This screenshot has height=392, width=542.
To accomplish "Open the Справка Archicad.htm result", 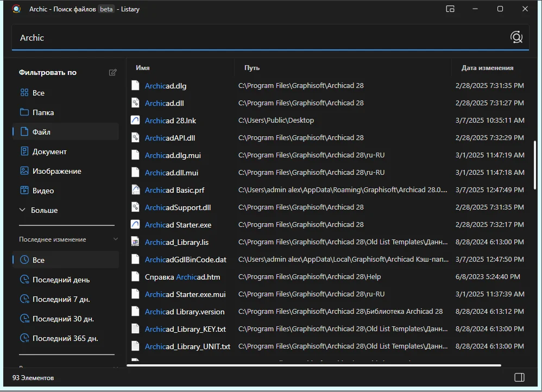I will 182,277.
